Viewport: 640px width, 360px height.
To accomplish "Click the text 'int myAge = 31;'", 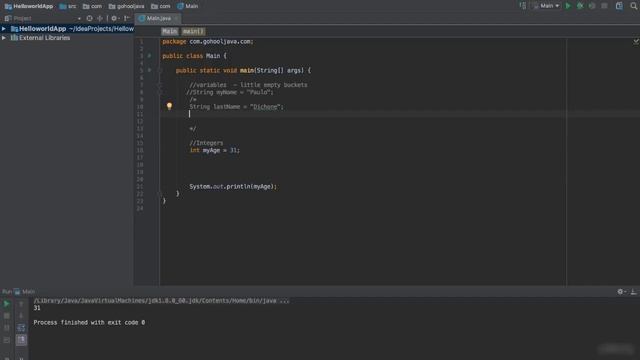I will tap(215, 150).
